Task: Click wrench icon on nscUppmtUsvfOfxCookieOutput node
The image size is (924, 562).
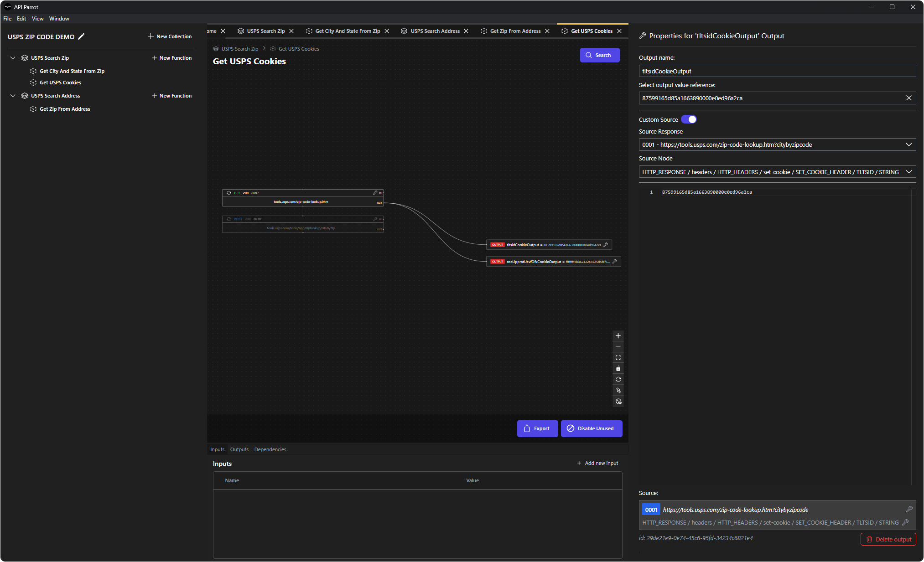Action: click(614, 262)
